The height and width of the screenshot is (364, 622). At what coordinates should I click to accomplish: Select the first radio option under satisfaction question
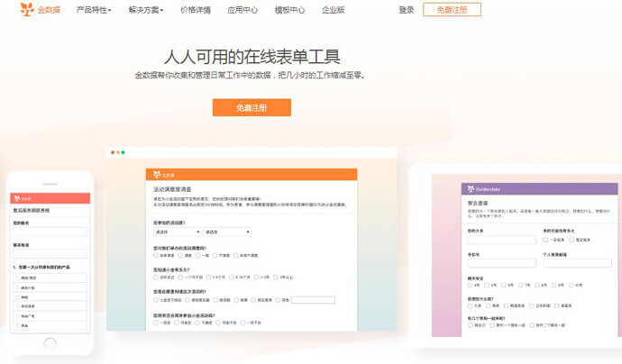coord(156,256)
